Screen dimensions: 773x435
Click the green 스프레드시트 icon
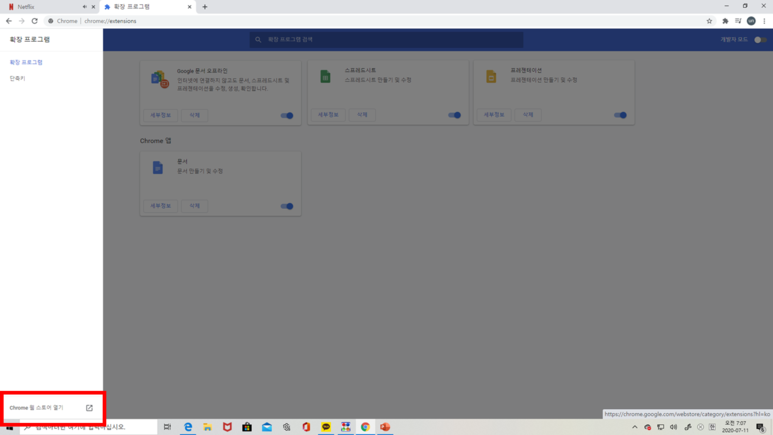point(325,76)
